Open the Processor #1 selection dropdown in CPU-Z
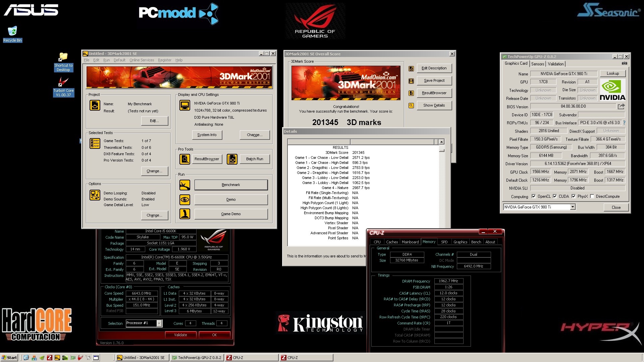The width and height of the screenshot is (644, 362). point(159,323)
